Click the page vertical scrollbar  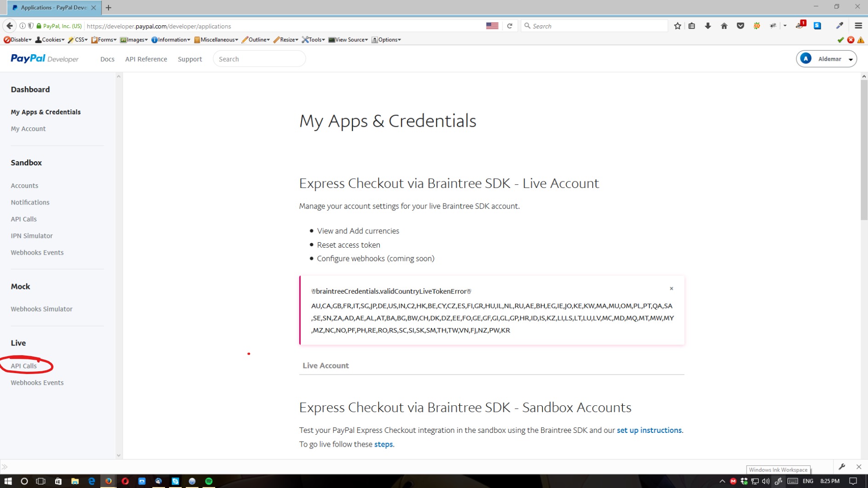[x=864, y=151]
